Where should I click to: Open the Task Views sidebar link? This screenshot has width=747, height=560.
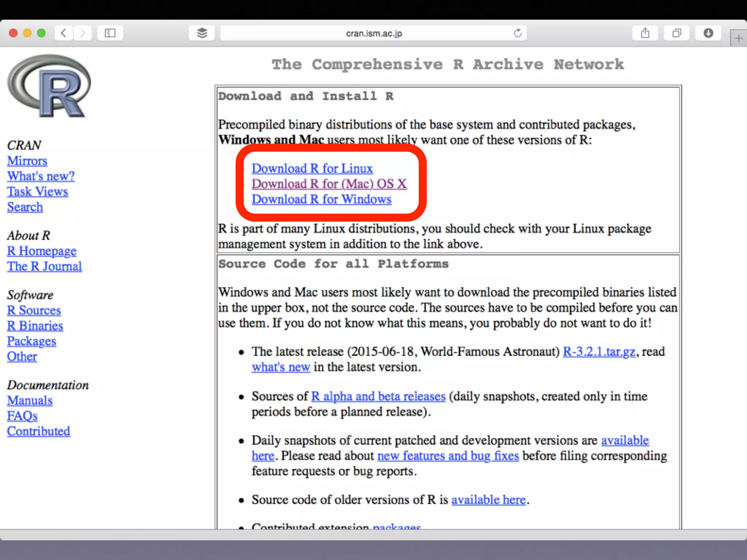[x=38, y=192]
